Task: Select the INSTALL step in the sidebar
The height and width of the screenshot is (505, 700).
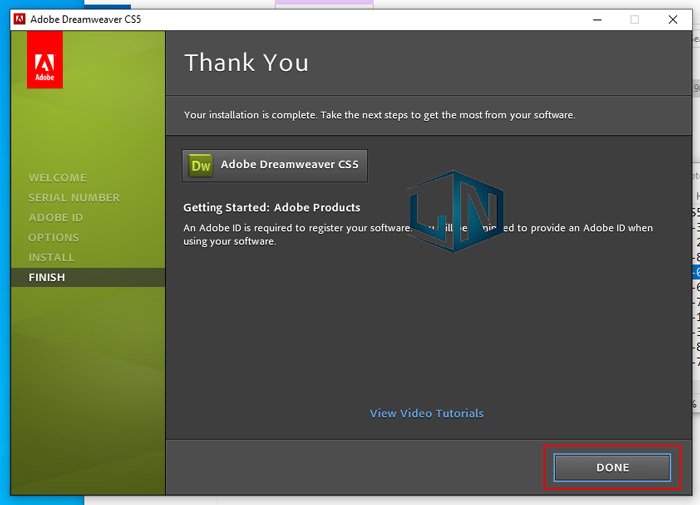Action: tap(51, 258)
